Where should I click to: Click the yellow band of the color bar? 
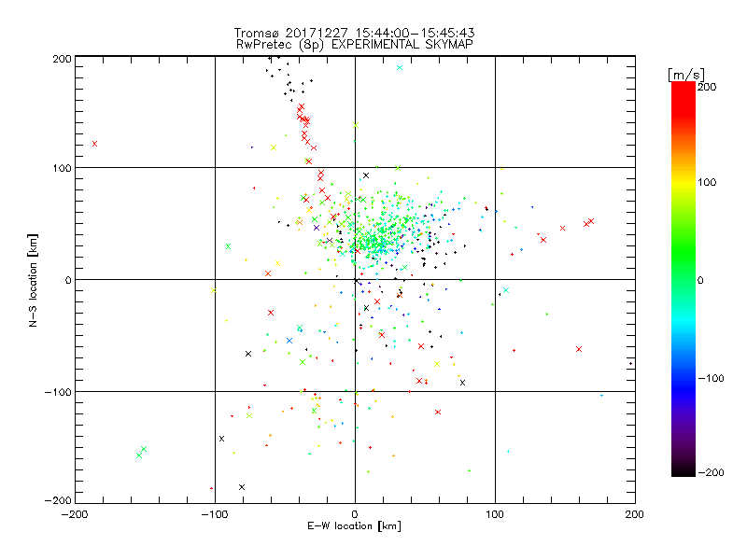[684, 183]
